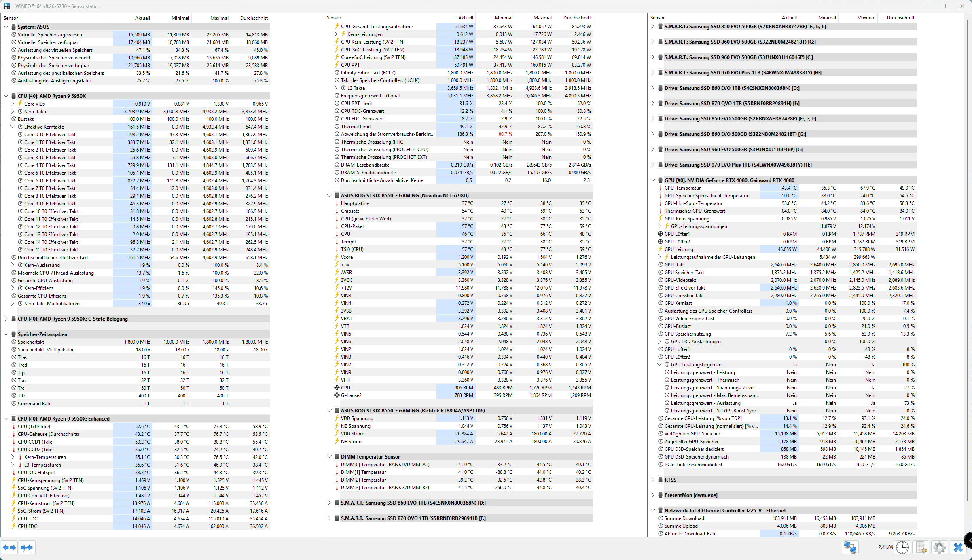The width and height of the screenshot is (972, 560).
Task: Expand the C-State Belegung group
Action: pos(6,319)
